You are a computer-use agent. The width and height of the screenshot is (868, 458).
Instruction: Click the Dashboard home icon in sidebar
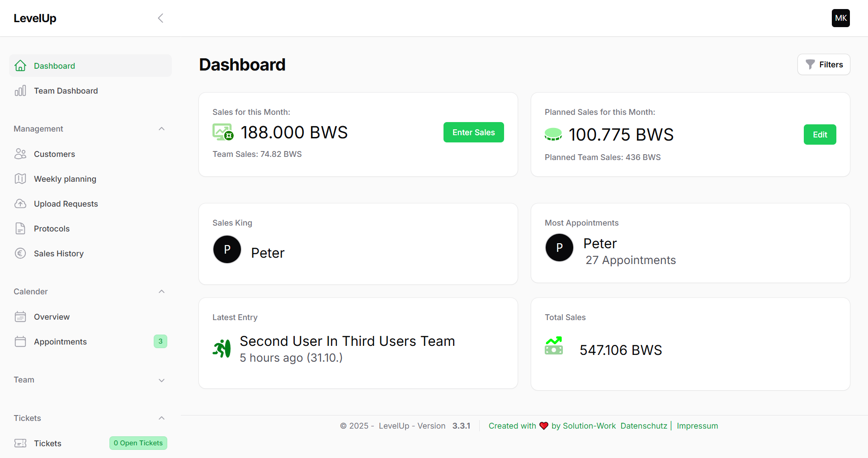click(20, 66)
